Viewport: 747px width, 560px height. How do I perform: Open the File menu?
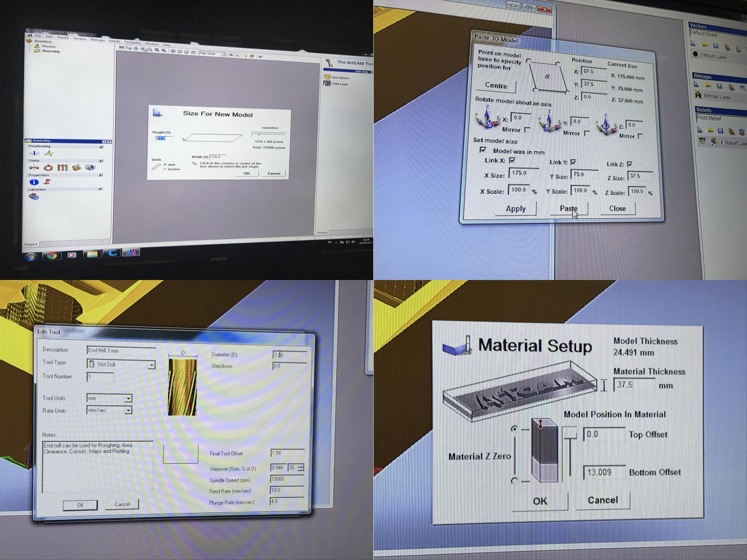[x=38, y=36]
